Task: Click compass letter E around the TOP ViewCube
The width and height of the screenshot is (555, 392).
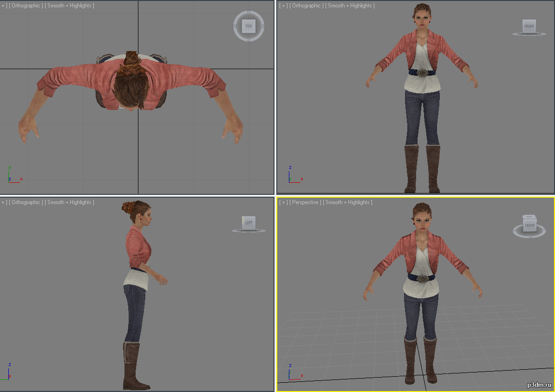Action: click(x=263, y=26)
